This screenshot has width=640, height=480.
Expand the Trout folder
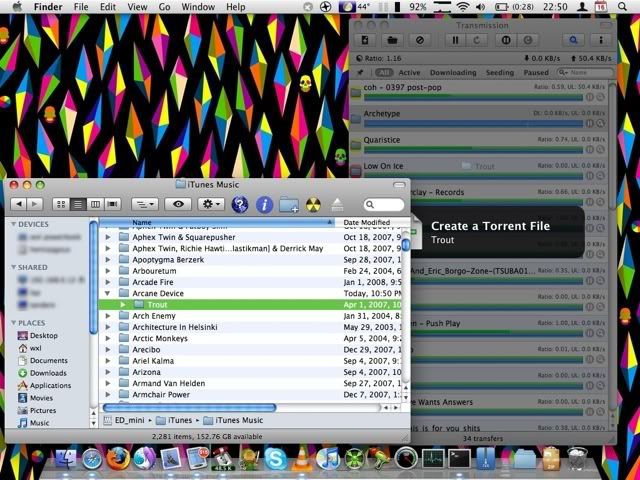[x=123, y=304]
